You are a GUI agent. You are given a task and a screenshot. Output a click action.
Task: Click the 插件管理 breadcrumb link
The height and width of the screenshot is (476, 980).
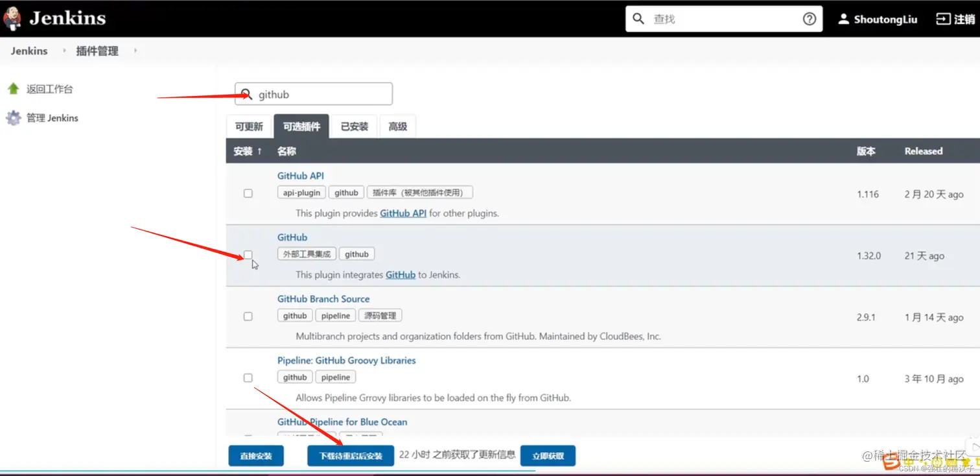click(97, 51)
